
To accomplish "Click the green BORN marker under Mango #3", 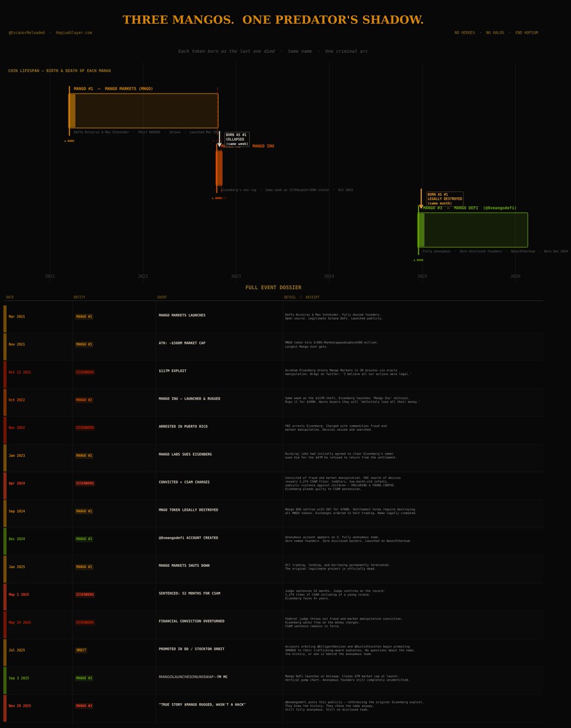I will (418, 260).
